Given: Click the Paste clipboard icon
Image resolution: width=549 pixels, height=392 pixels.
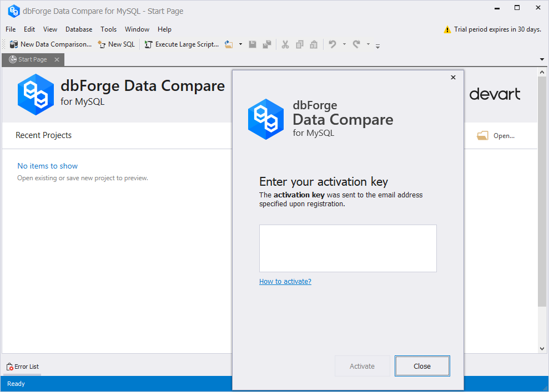Looking at the screenshot, I should tap(314, 44).
